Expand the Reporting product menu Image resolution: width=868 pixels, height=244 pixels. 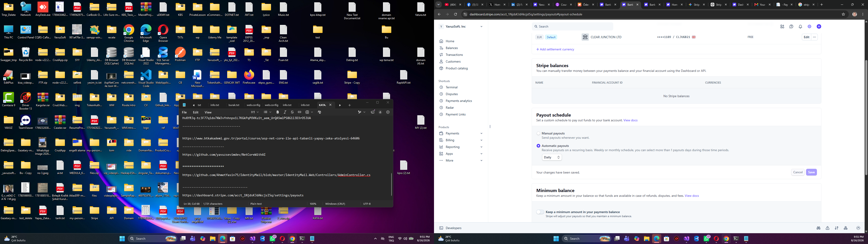tap(461, 147)
